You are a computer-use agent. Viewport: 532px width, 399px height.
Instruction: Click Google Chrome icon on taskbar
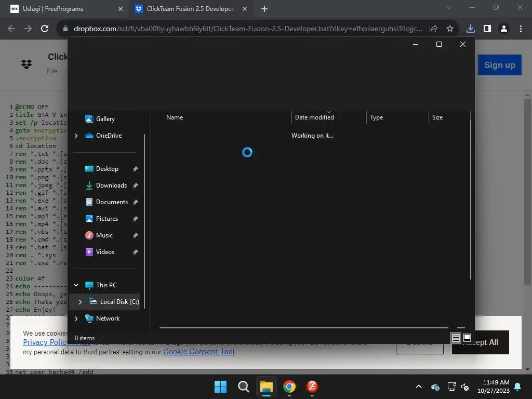(x=289, y=387)
